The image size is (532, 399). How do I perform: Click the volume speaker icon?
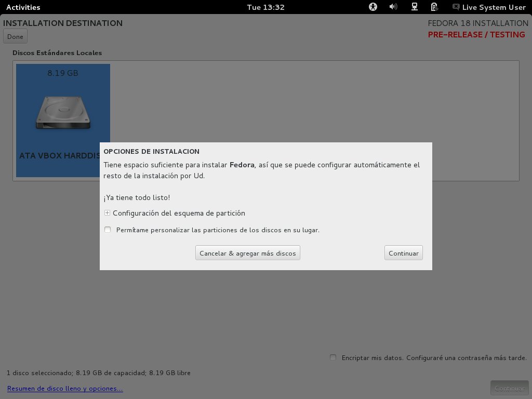(393, 7)
